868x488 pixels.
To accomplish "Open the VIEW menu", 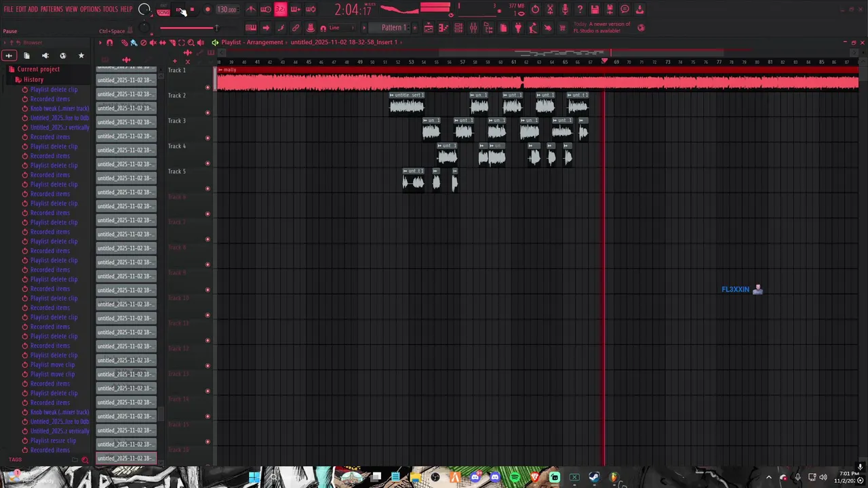I will tap(71, 9).
